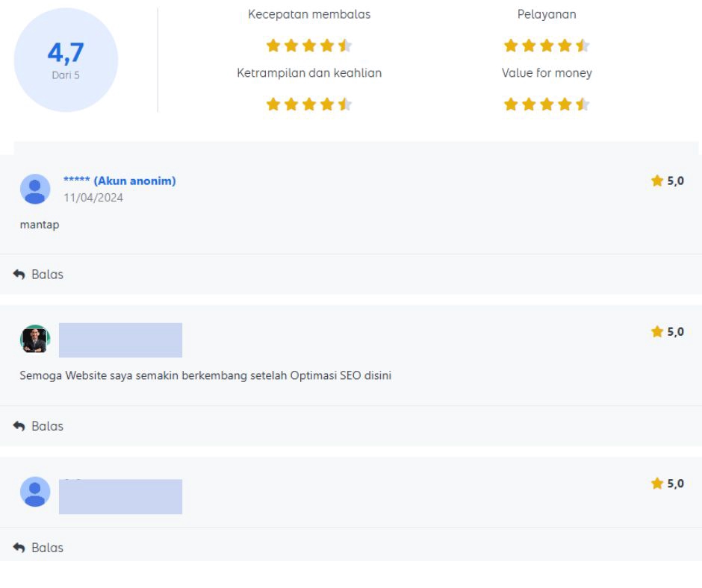Viewport: 702px width, 588px height.
Task: Click the 4,7 overall rating circle
Action: click(x=66, y=59)
